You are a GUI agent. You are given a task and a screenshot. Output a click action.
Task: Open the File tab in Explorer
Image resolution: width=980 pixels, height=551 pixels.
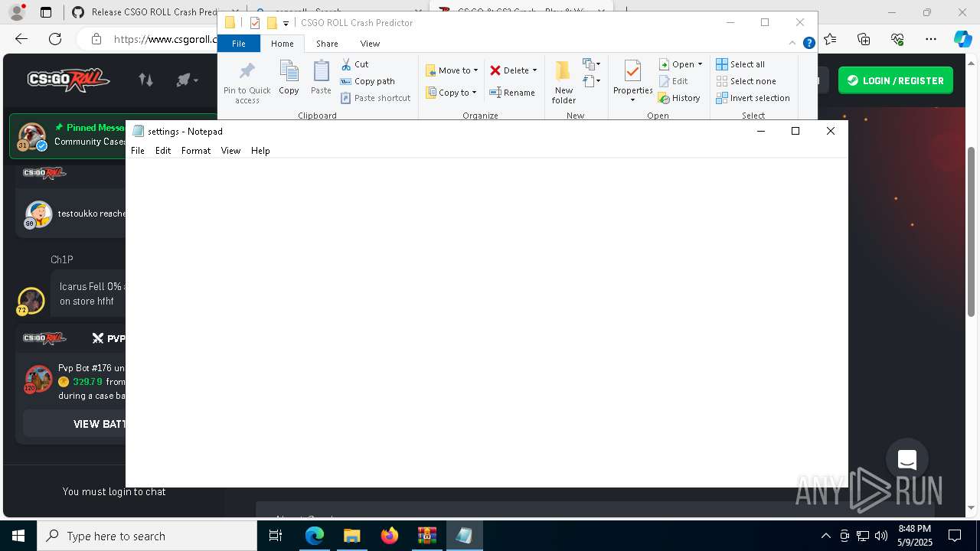(239, 44)
